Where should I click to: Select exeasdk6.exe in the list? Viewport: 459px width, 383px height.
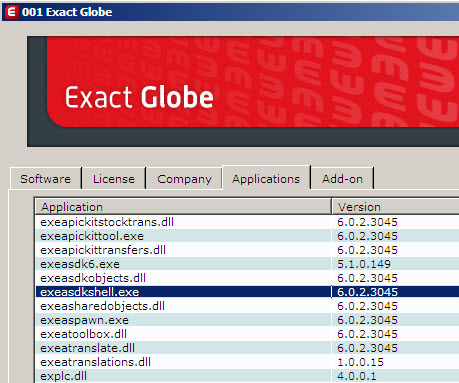(x=247, y=264)
